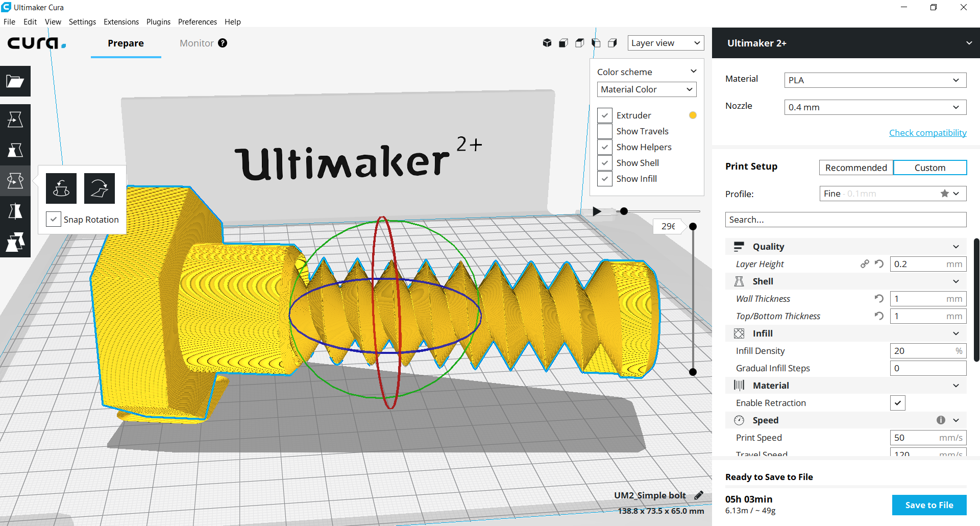
Task: Switch to top camera view
Action: [x=580, y=43]
